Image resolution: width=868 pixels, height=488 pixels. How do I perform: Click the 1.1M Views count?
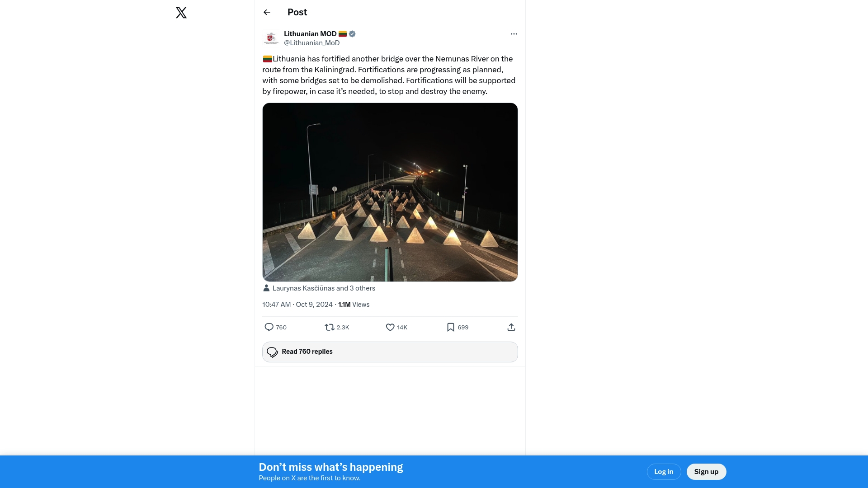[354, 305]
